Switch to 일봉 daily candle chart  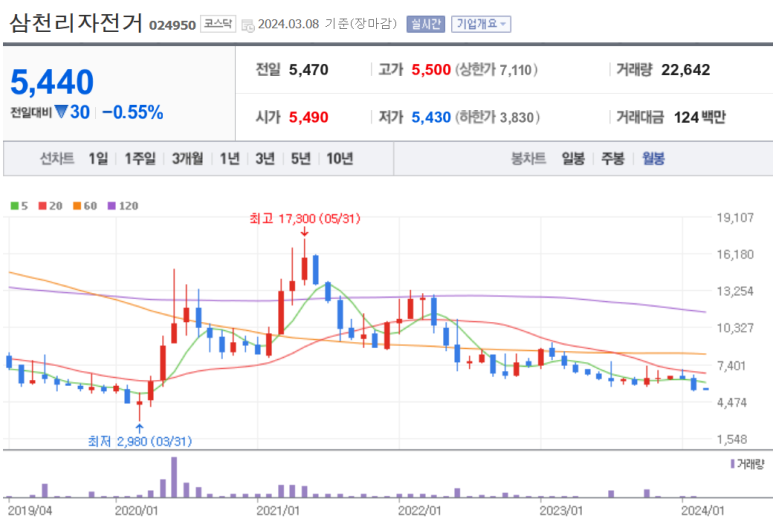573,159
